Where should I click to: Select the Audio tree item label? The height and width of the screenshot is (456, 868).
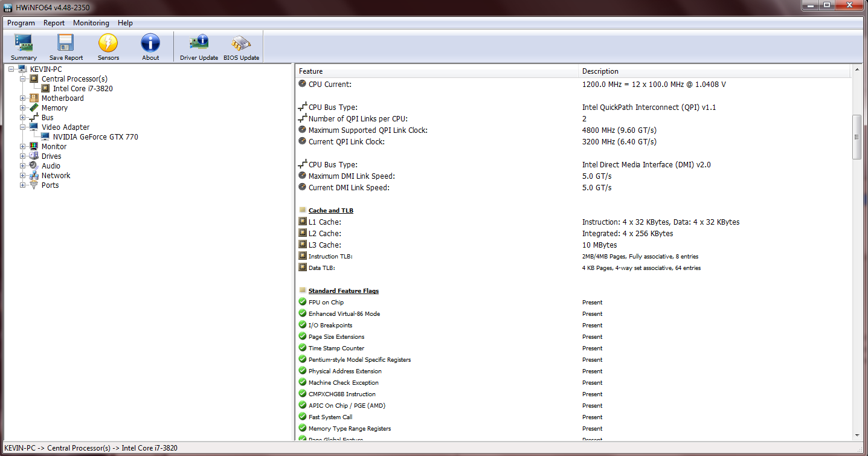click(51, 166)
